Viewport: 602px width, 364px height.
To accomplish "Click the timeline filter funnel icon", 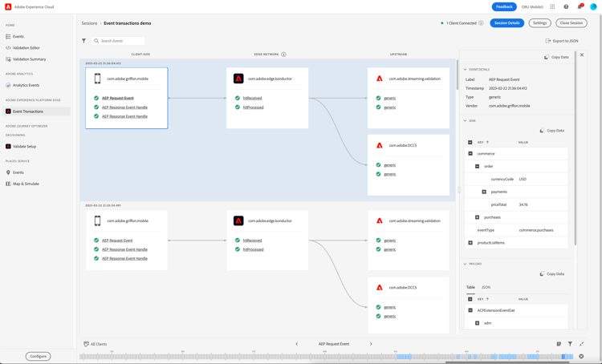I will (x=570, y=344).
